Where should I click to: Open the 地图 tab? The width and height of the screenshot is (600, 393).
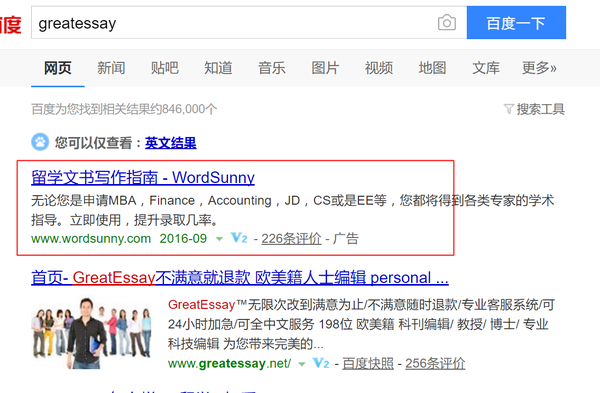pos(432,68)
